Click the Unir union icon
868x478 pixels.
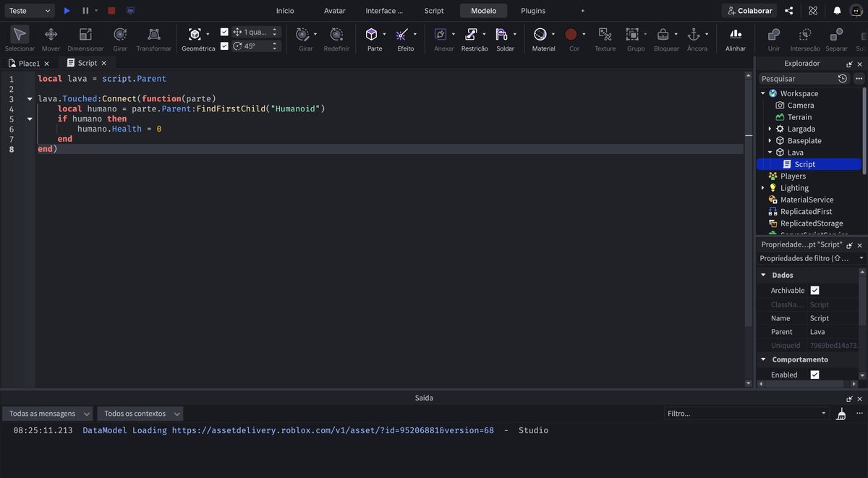click(x=774, y=34)
